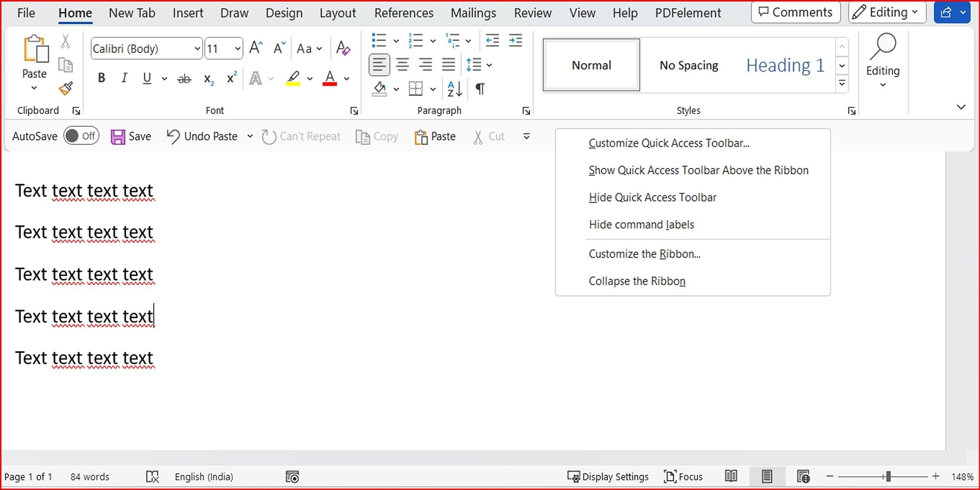Toggle AutoSave off switch

click(x=81, y=136)
